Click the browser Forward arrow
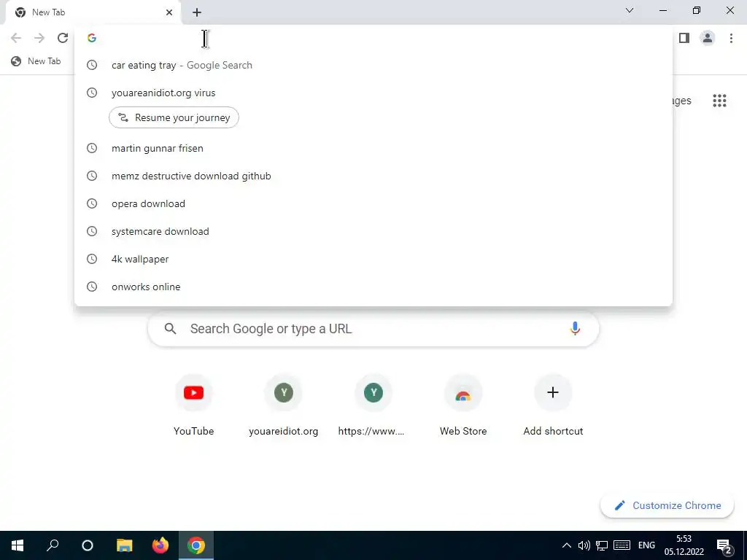Viewport: 747px width, 560px height. pos(39,38)
